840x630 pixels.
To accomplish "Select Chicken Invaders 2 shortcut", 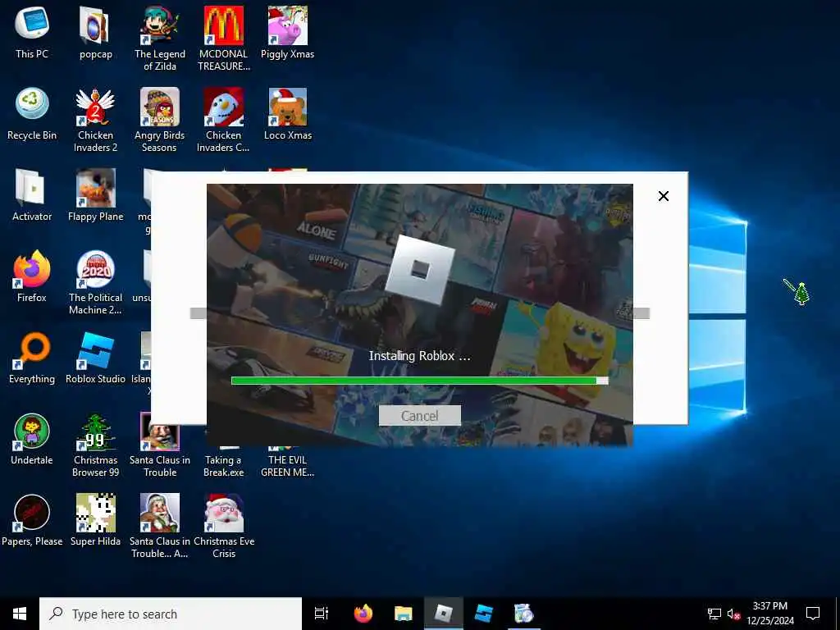I will click(x=95, y=120).
